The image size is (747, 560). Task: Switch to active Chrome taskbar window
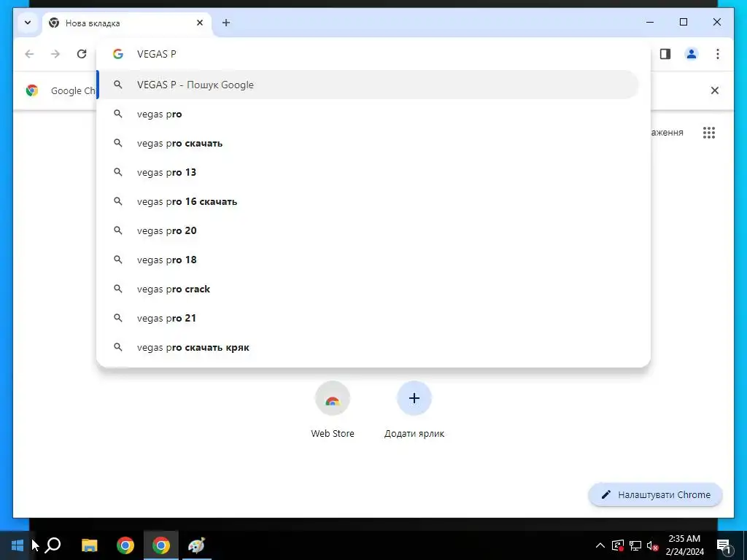click(161, 545)
